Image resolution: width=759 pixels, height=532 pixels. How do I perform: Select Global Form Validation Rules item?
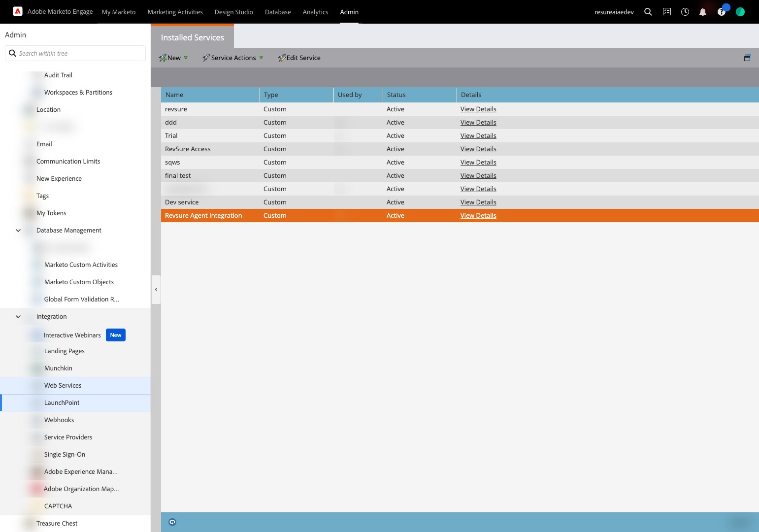coord(82,299)
